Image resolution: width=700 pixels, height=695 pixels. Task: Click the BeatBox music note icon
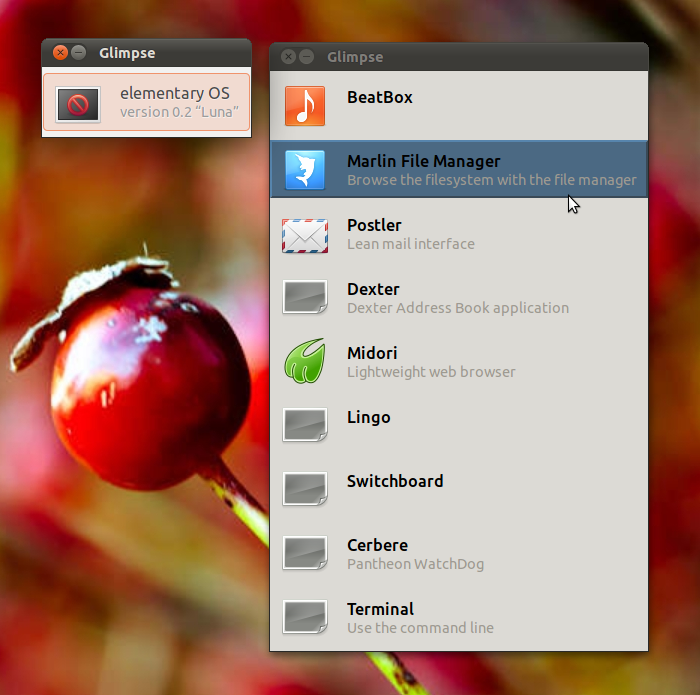(x=305, y=106)
